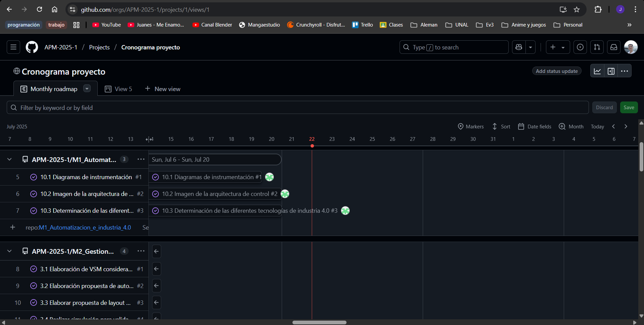
Task: Click the Markers button
Action: point(471,127)
